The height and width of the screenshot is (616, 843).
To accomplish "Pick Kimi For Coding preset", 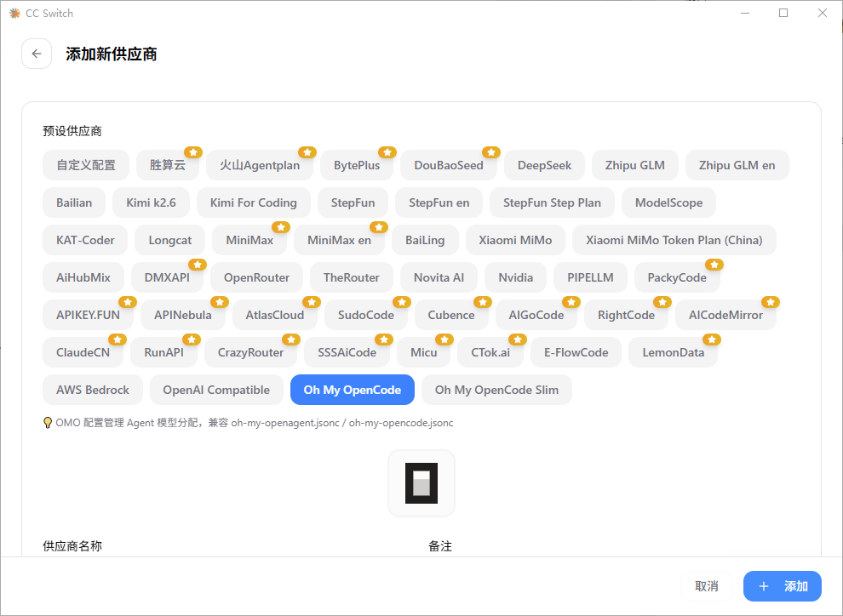I will tap(254, 202).
